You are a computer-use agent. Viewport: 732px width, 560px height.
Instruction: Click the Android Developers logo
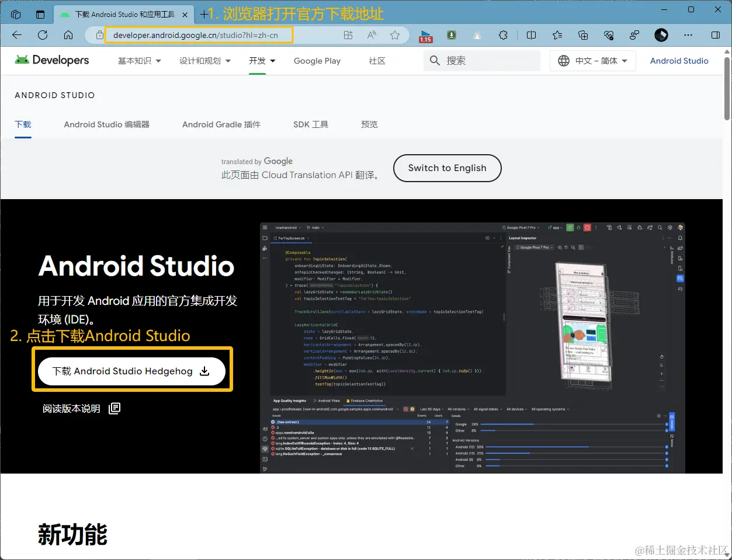(52, 60)
